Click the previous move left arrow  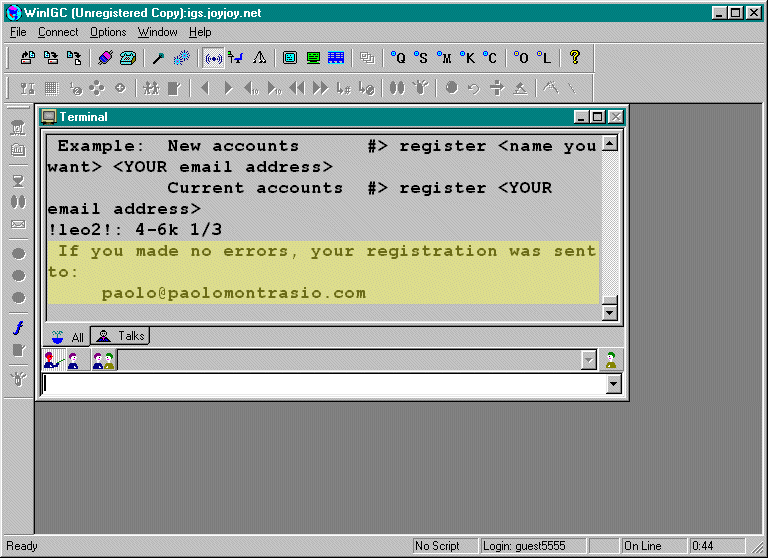point(205,88)
